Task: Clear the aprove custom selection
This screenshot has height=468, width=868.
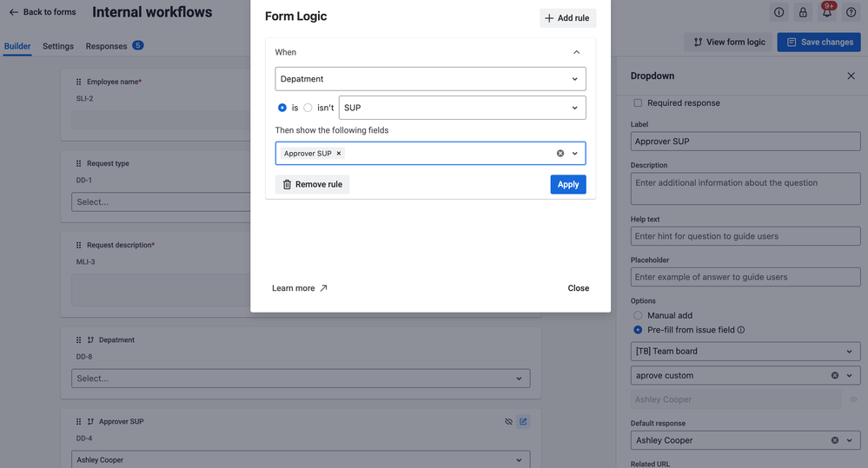Action: click(x=835, y=376)
